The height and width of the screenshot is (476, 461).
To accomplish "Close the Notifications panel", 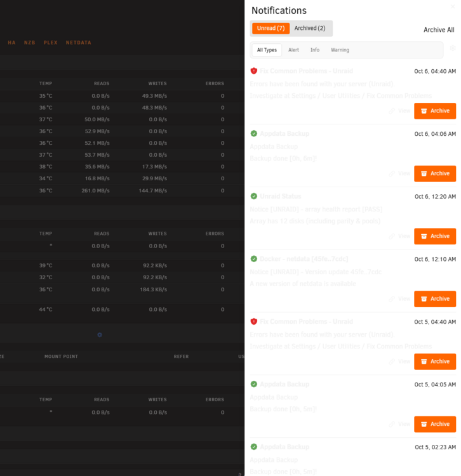I will click(x=453, y=6).
